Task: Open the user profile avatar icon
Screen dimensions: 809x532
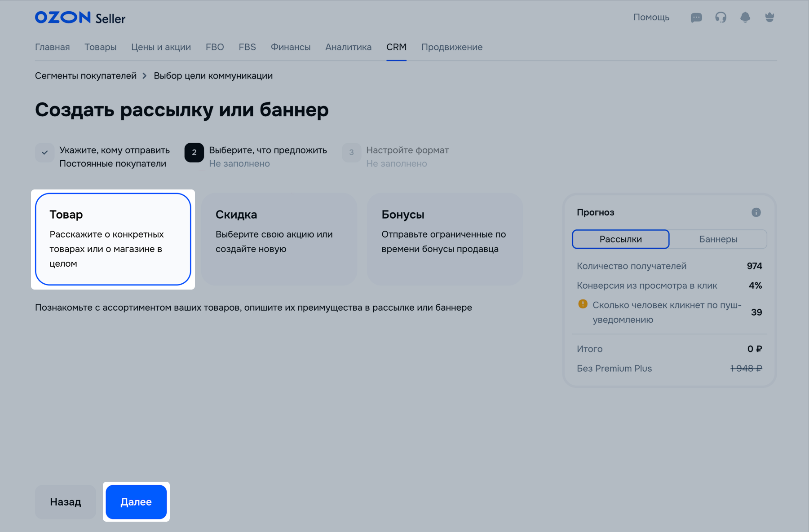Action: [769, 18]
